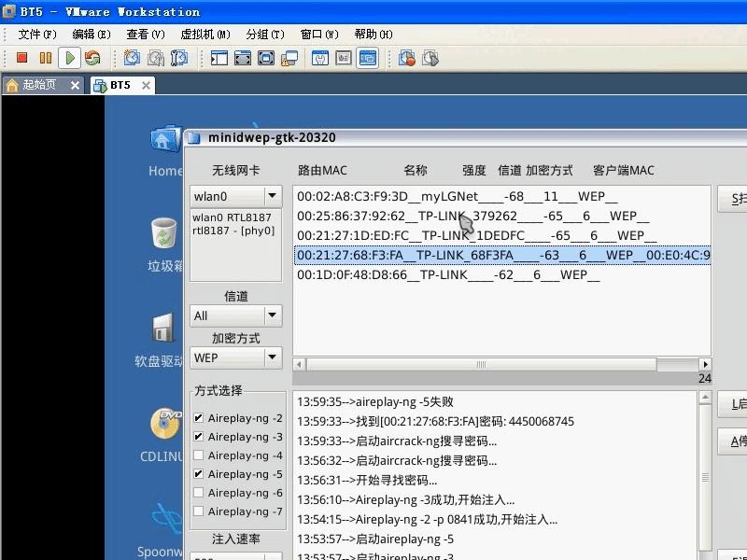Click the VMware power off (red square) icon
Viewport: 747px width, 560px height.
tap(21, 58)
